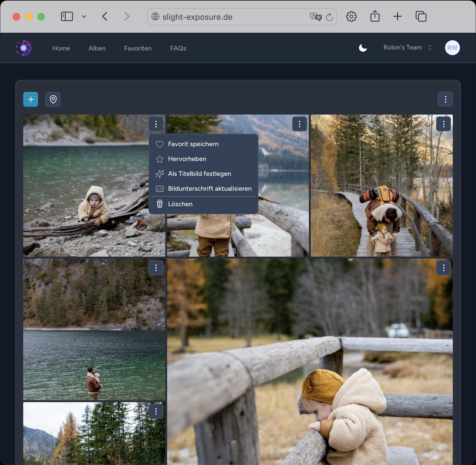Screen dimensions: 476x465
Task: Select Als Titelbild festlegen from the menu
Action: pos(200,174)
